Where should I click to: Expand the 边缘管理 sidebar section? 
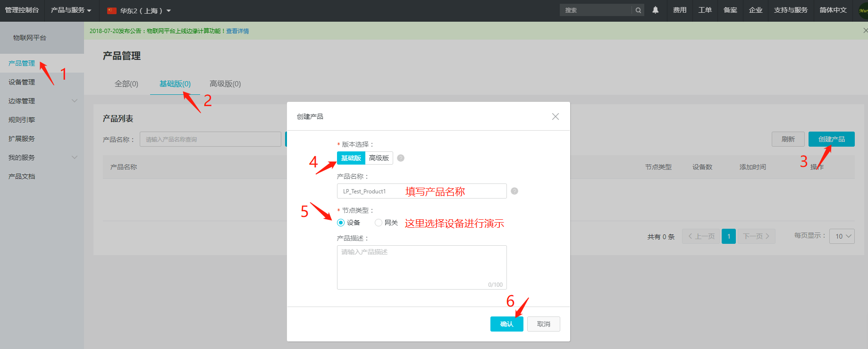[74, 101]
